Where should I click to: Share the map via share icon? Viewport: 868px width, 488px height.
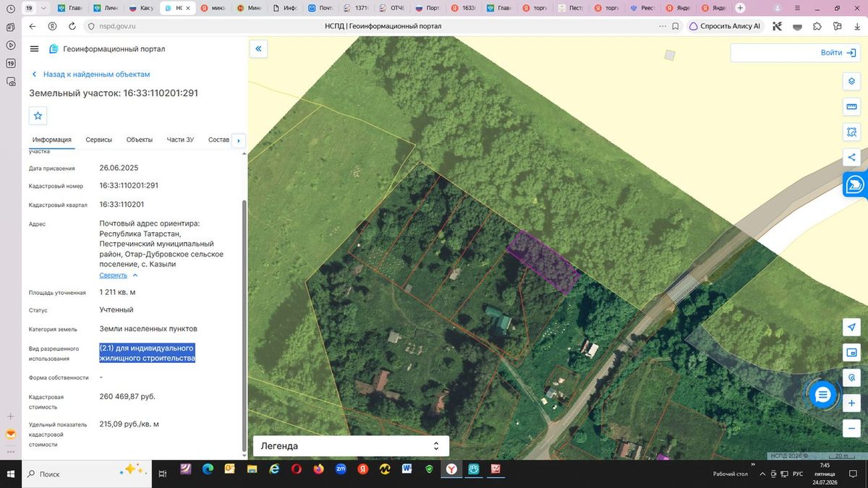tap(851, 157)
